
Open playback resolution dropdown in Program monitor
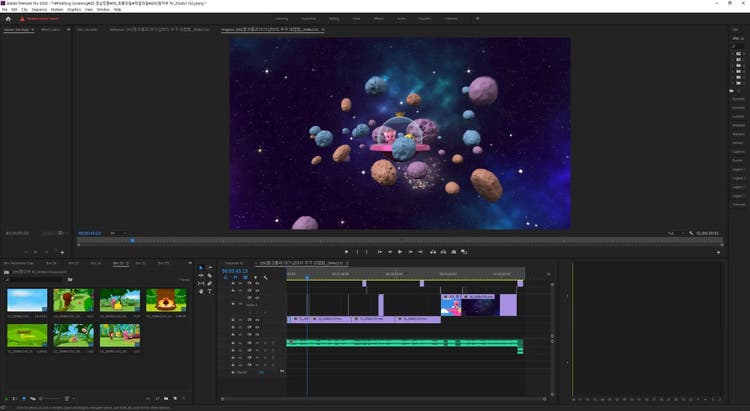pos(675,233)
